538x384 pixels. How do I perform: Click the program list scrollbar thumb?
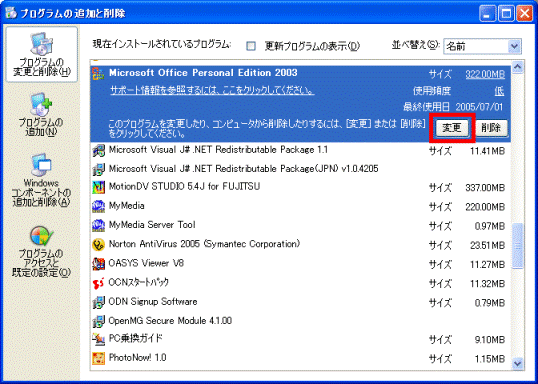pyautogui.click(x=517, y=246)
